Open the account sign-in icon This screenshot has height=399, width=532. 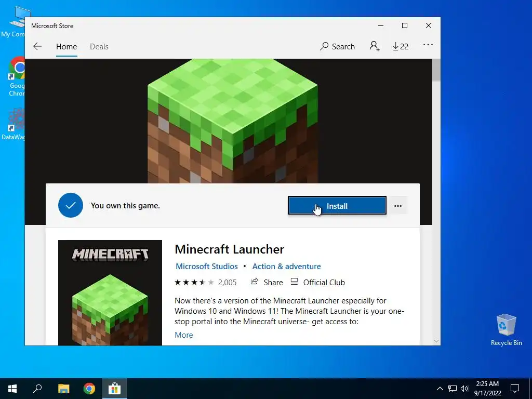pyautogui.click(x=375, y=46)
